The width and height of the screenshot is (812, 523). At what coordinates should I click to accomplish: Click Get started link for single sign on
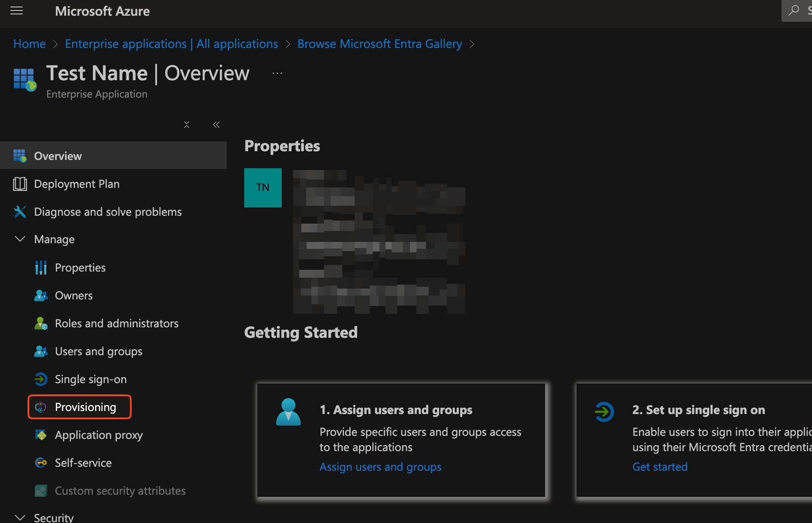(660, 467)
